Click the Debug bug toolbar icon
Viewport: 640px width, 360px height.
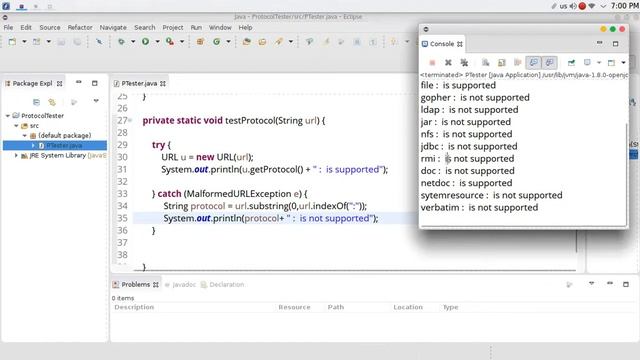click(x=121, y=42)
